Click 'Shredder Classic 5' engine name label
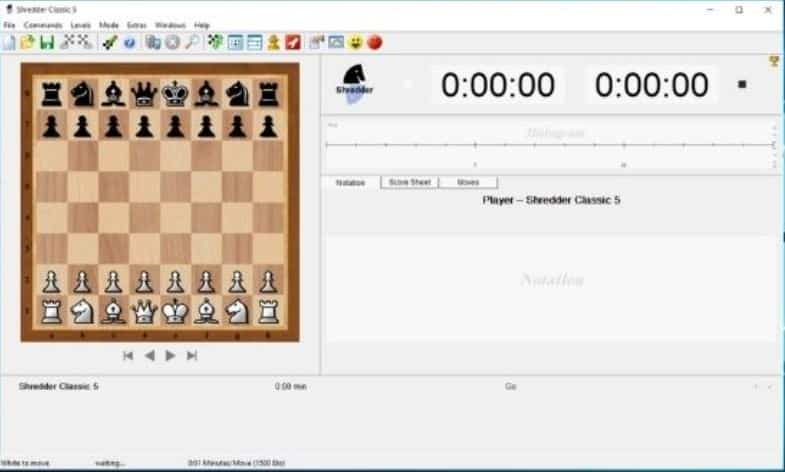 [x=59, y=386]
